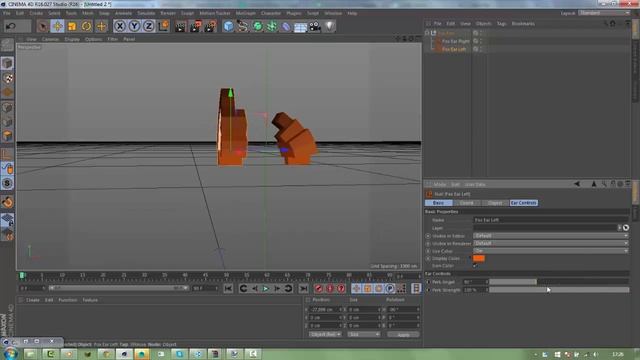Open the Mesh menu

pyautogui.click(x=87, y=13)
